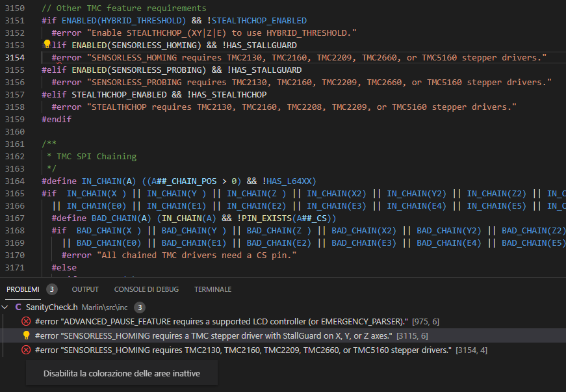Switch to the PROBLEMI tab
566x392 pixels.
pos(23,289)
